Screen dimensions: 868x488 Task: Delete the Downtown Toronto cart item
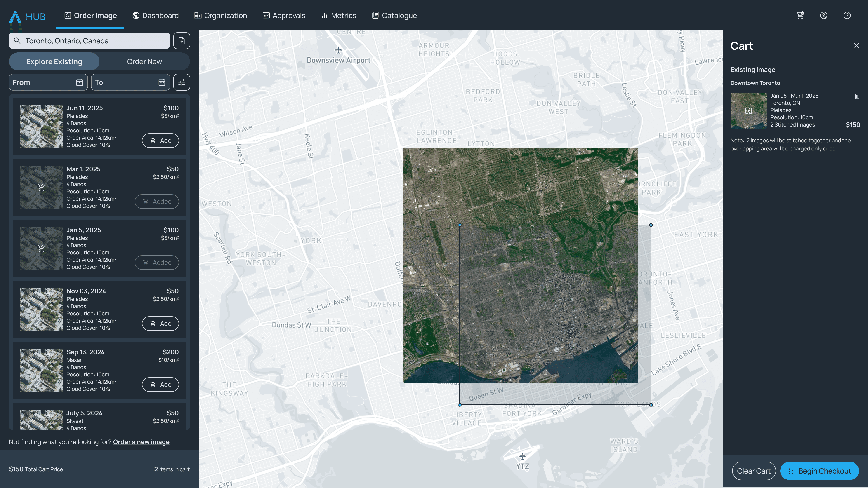click(x=857, y=96)
